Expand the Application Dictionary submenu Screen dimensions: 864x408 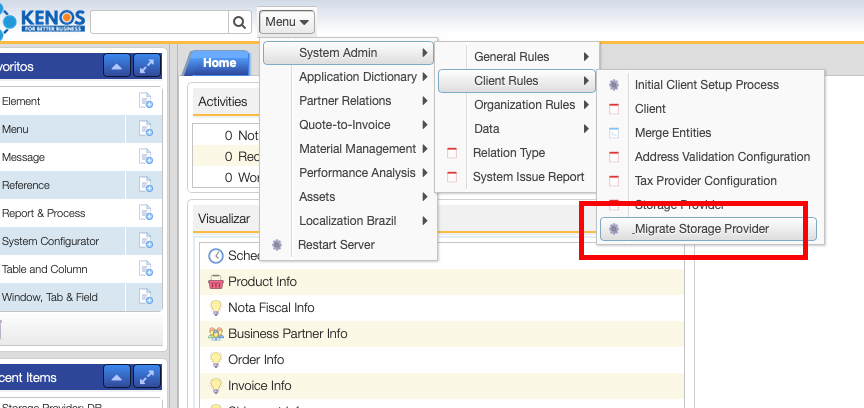click(x=357, y=77)
